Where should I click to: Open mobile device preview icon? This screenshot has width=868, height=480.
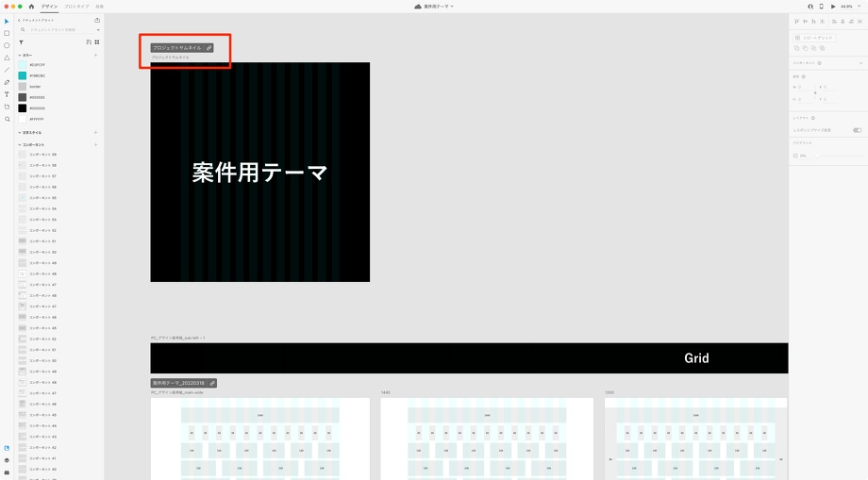[x=821, y=7]
